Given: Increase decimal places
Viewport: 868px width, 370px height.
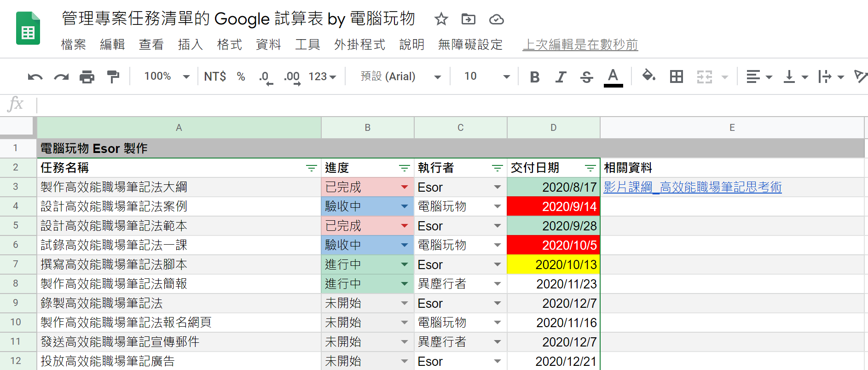Looking at the screenshot, I should pos(292,77).
